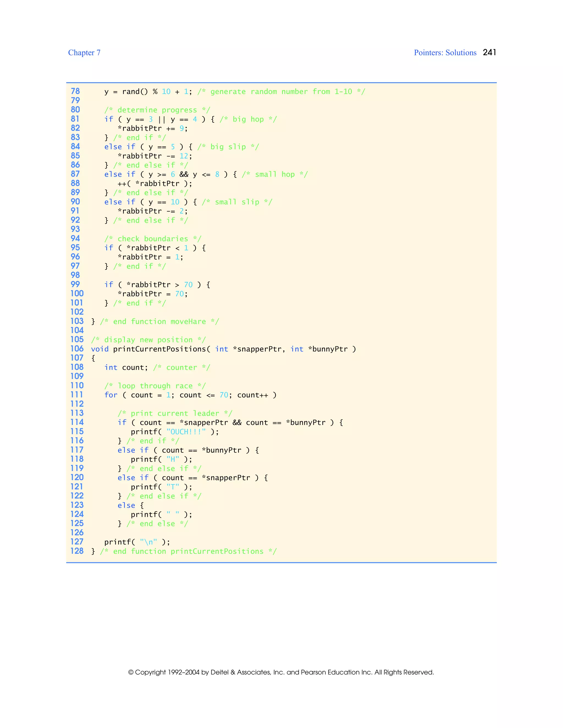Click the 'determine progress' comment
Screen dimensions: 563x728
(x=157, y=110)
